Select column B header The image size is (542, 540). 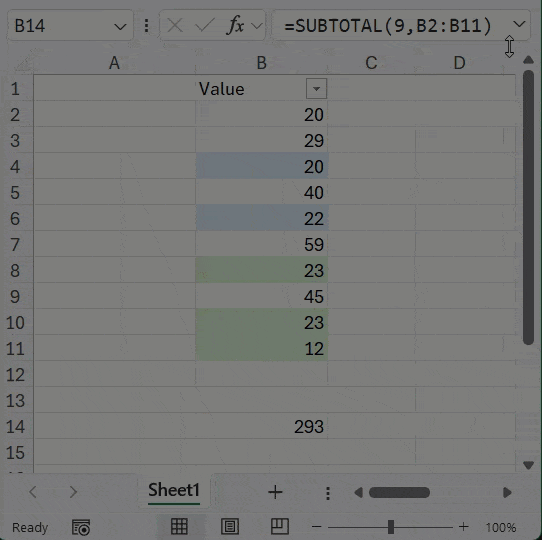pos(262,63)
